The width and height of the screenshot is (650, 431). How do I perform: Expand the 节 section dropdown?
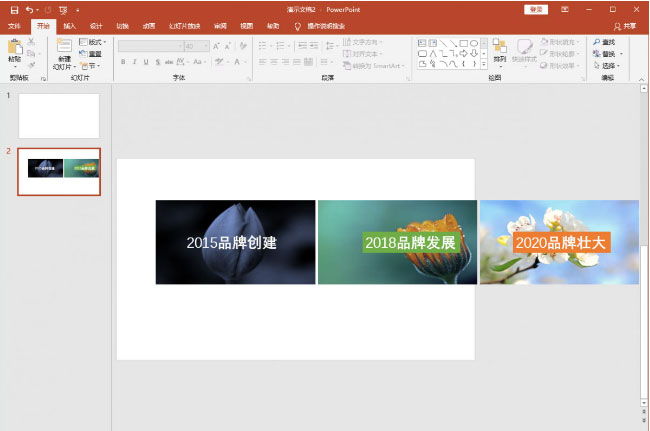[x=90, y=65]
